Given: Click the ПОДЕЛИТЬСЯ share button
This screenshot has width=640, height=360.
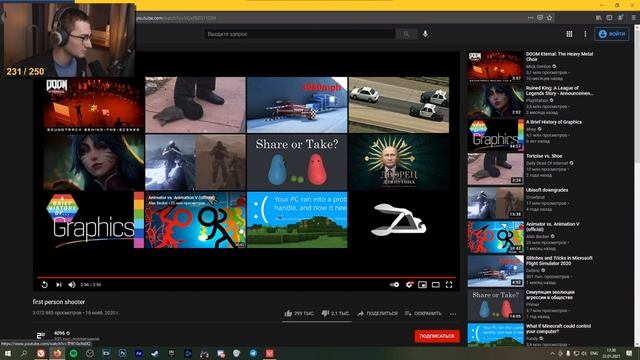Looking at the screenshot, I should [378, 313].
